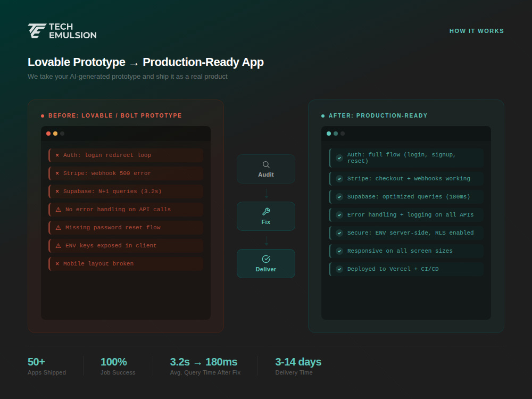Viewport: 532px width, 399px height.
Task: Click 'Missing password reset flow' text
Action: coord(113,228)
